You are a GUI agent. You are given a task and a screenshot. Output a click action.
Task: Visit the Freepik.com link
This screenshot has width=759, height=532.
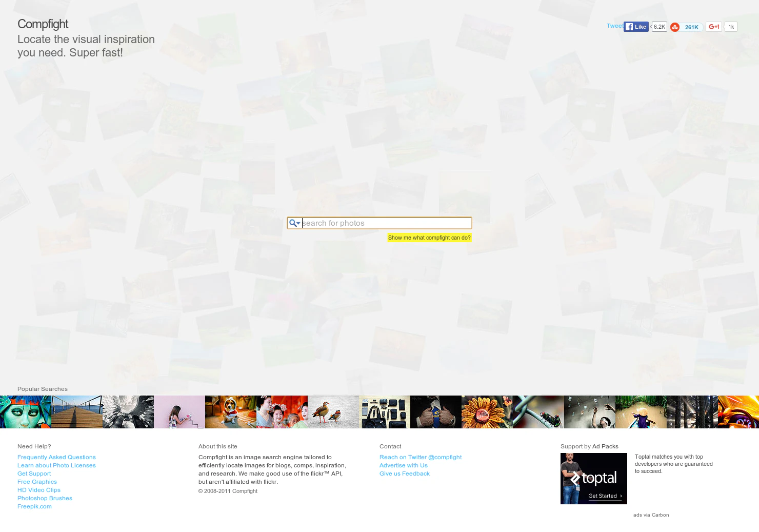(x=34, y=506)
